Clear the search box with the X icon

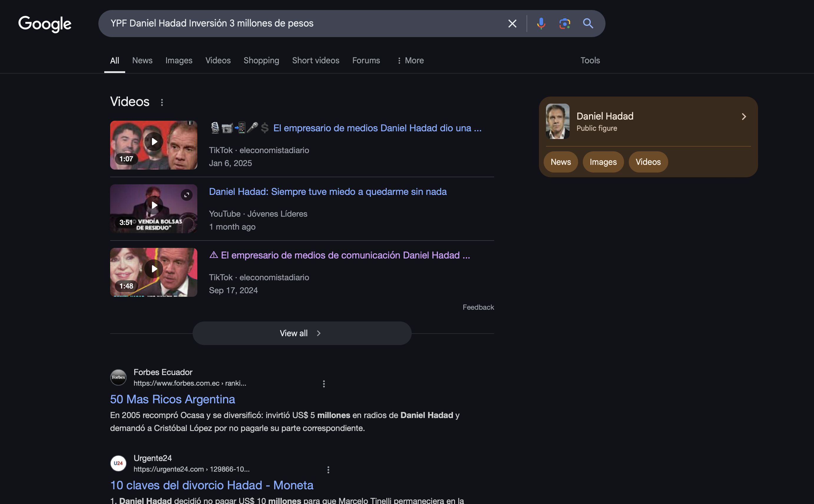512,23
